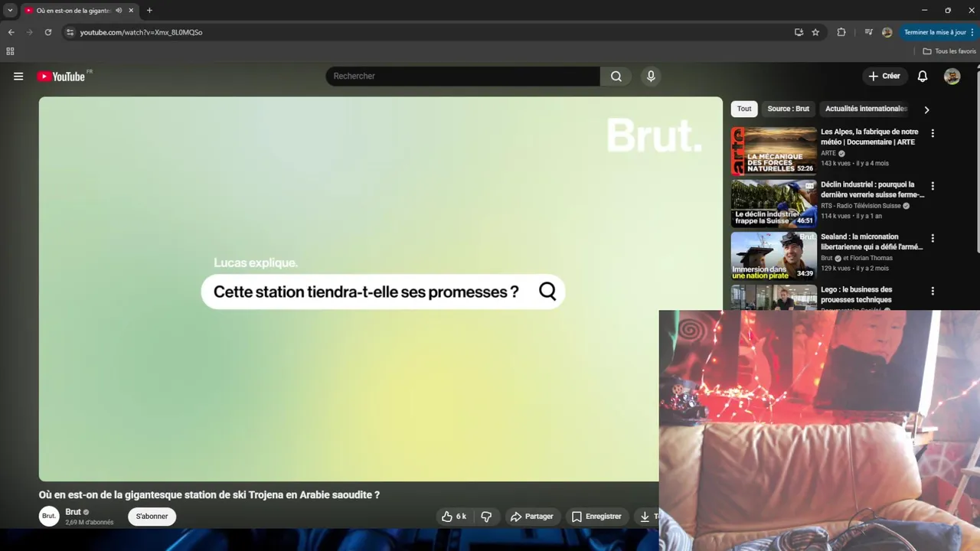The image size is (980, 551).
Task: Click the Partager button
Action: click(x=531, y=517)
